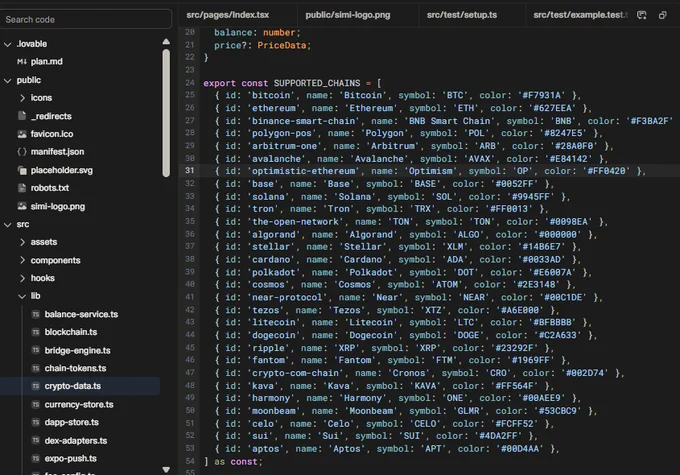Open dex-adapters.ts file
Viewport: 680px width, 475px height.
pyautogui.click(x=75, y=441)
